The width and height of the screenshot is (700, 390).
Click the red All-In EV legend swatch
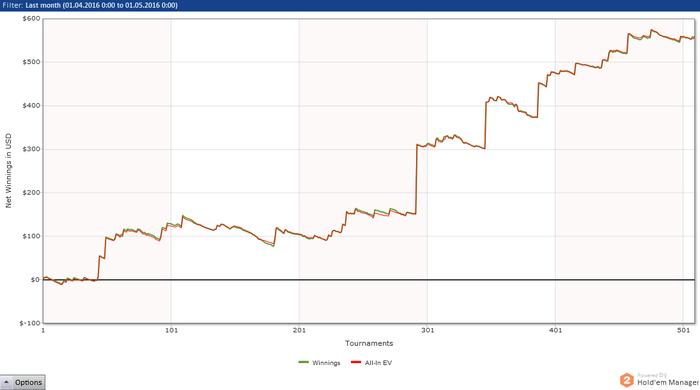[x=356, y=362]
